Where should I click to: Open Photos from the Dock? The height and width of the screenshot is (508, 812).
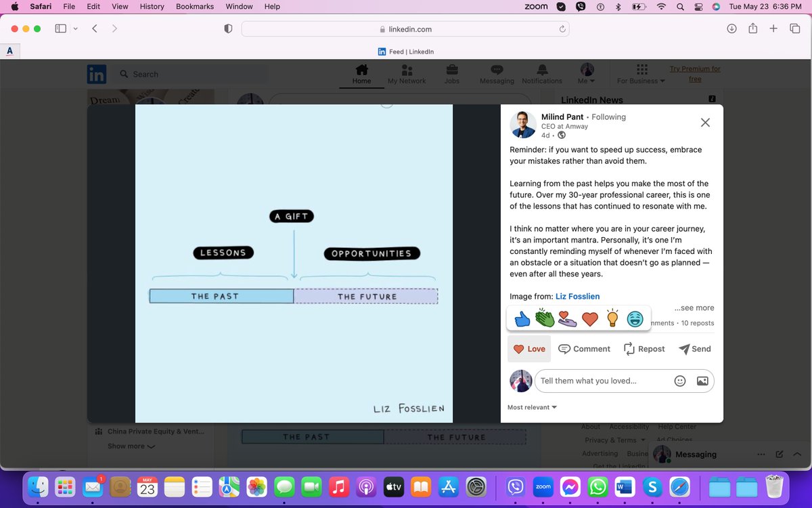257,486
